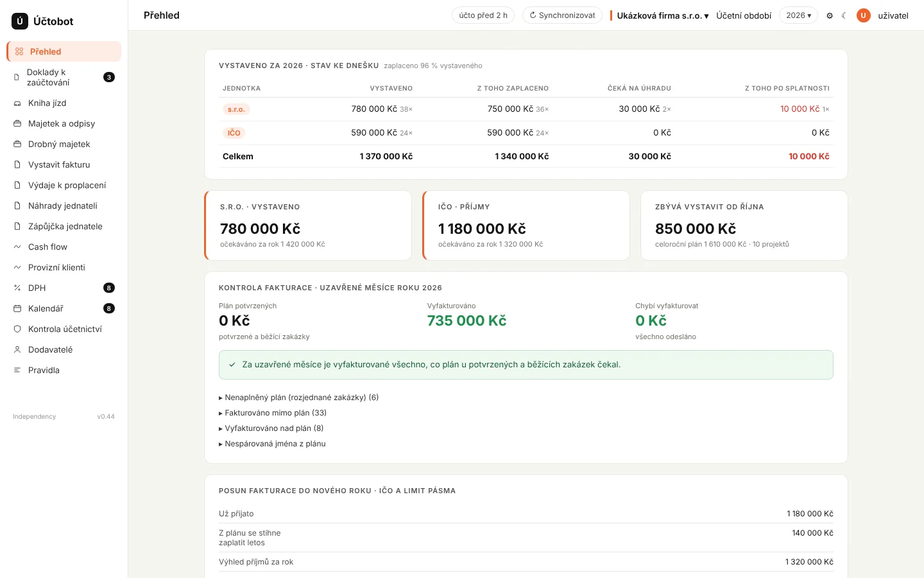Open Výdaje k proplacení in sidebar
Image resolution: width=924 pixels, height=578 pixels.
pyautogui.click(x=64, y=185)
